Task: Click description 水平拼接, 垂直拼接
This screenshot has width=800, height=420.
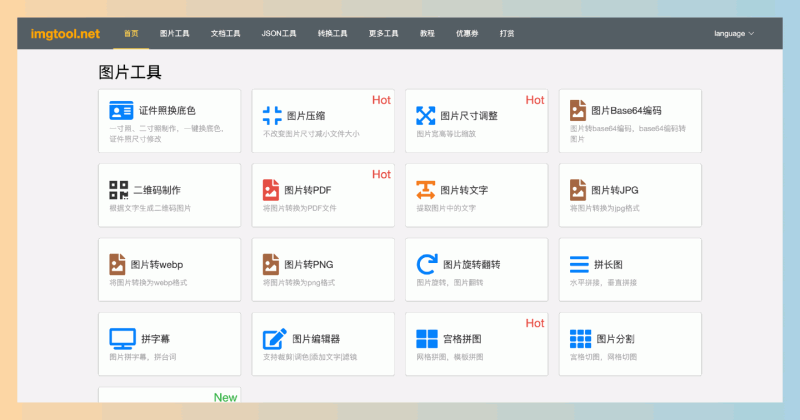Action: tap(603, 283)
